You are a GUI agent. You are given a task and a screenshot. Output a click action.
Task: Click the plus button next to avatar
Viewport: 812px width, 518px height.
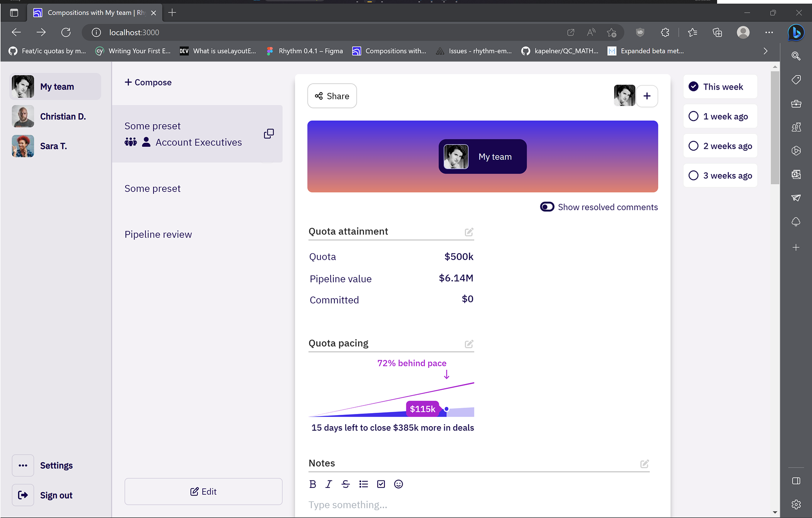click(647, 96)
